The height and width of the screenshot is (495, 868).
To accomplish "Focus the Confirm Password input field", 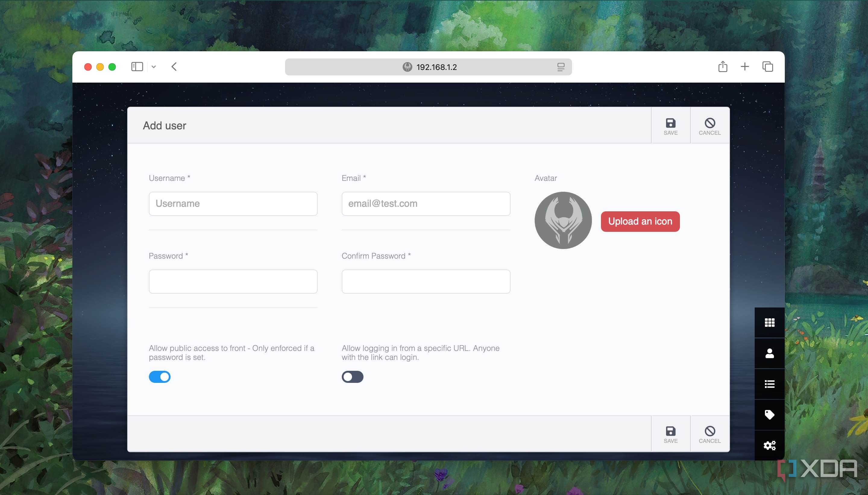I will coord(426,282).
